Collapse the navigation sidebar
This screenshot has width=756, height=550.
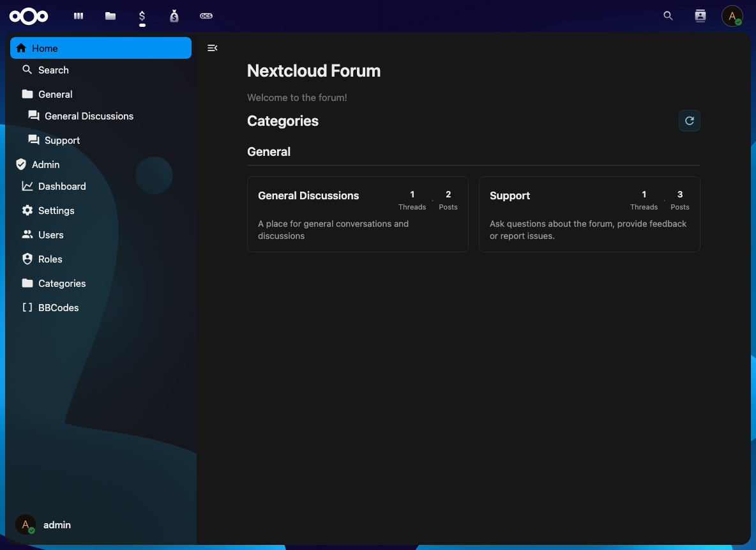pos(213,48)
